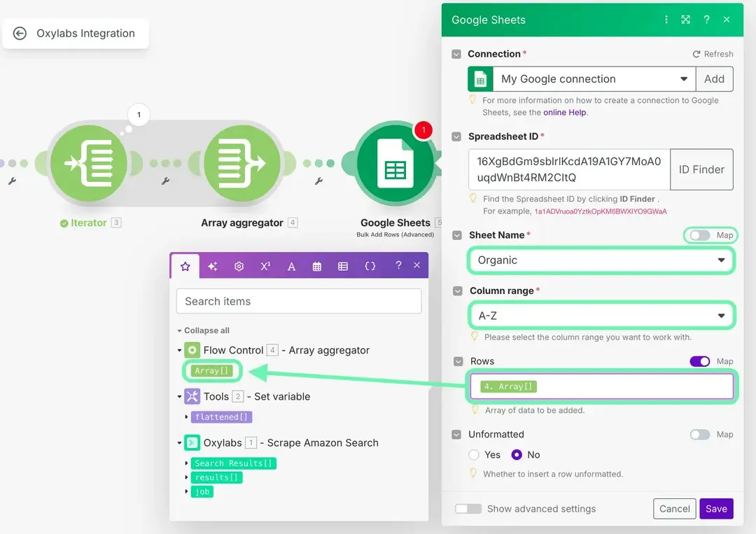The image size is (756, 534).
Task: Click the back arrow beside Oxylabs Integration
Action: click(20, 34)
